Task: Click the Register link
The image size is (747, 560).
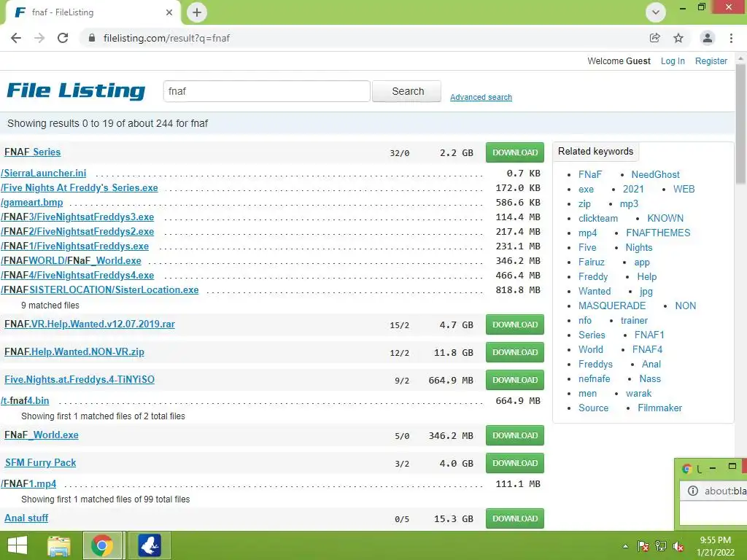Action: [711, 61]
